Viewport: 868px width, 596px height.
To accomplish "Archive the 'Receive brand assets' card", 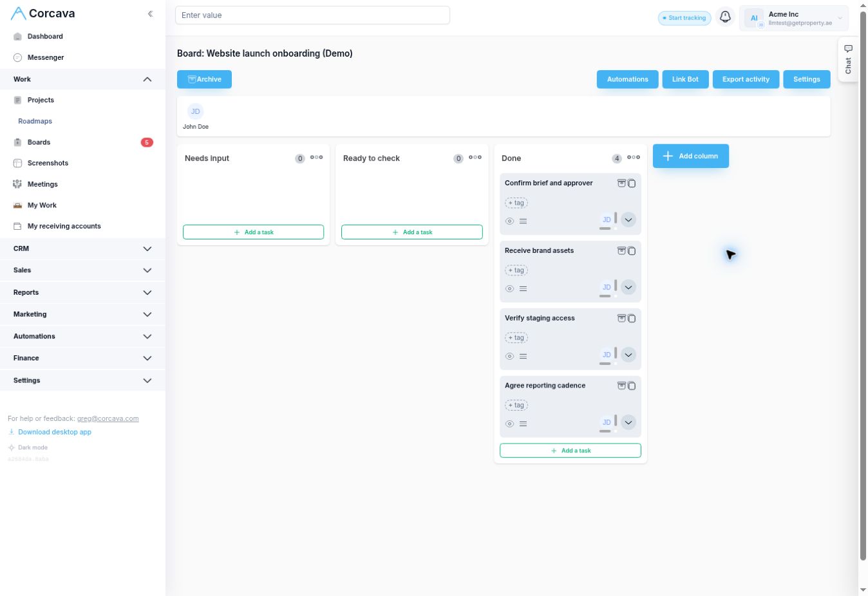I will [x=621, y=251].
